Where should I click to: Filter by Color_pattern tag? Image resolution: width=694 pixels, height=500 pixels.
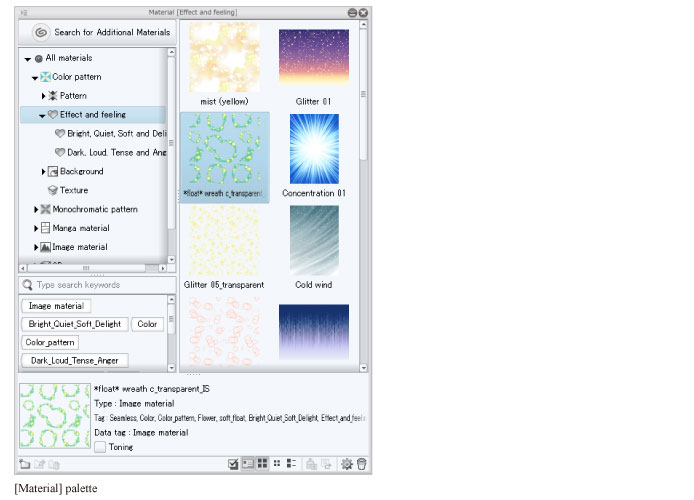click(50, 342)
